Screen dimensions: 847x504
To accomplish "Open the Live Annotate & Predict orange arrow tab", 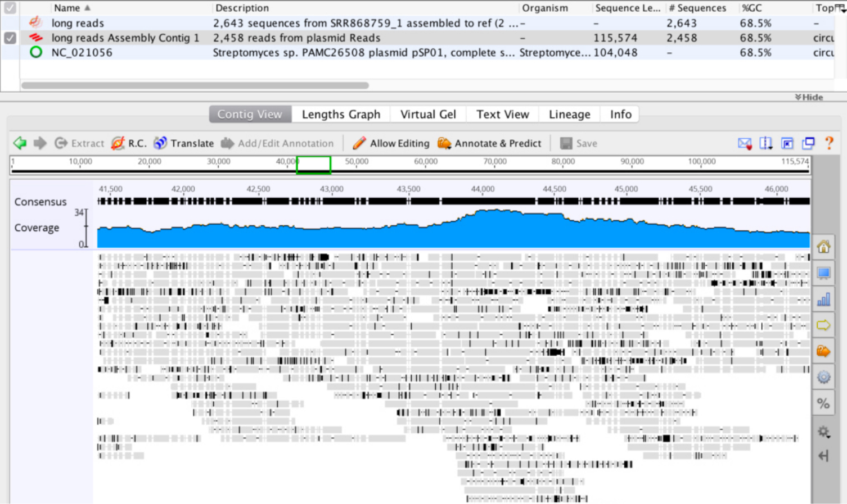I will click(x=824, y=351).
